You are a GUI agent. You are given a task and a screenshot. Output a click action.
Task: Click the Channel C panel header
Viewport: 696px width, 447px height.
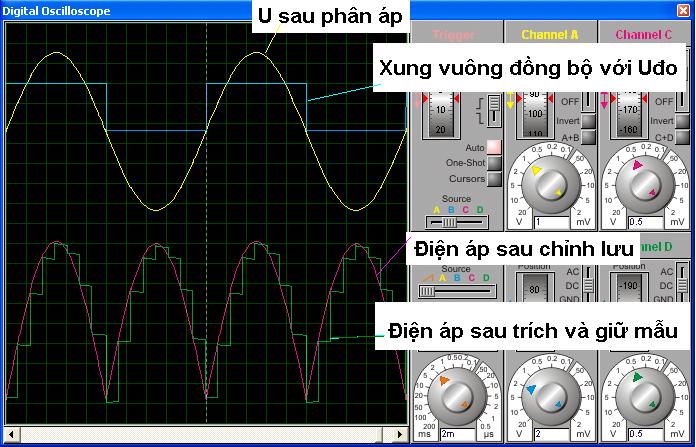click(644, 35)
